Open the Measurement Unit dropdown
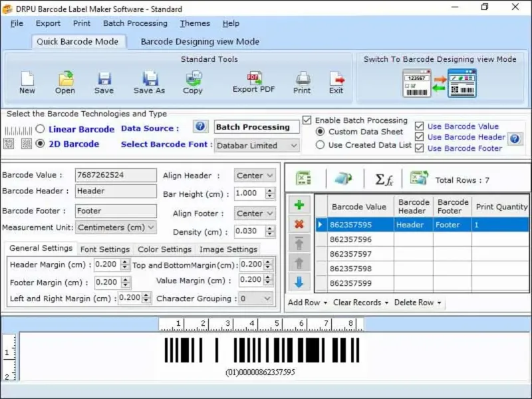Image resolution: width=532 pixels, height=399 pixels. (x=116, y=227)
